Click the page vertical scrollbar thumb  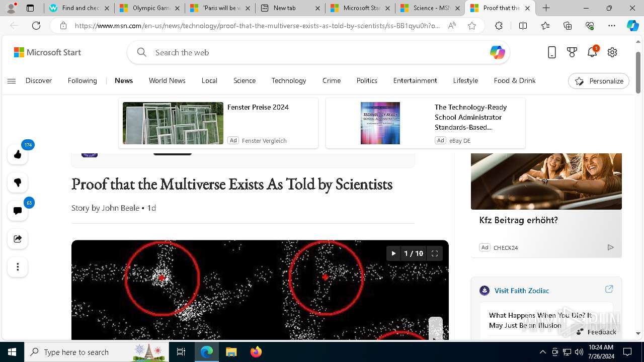coord(638,72)
